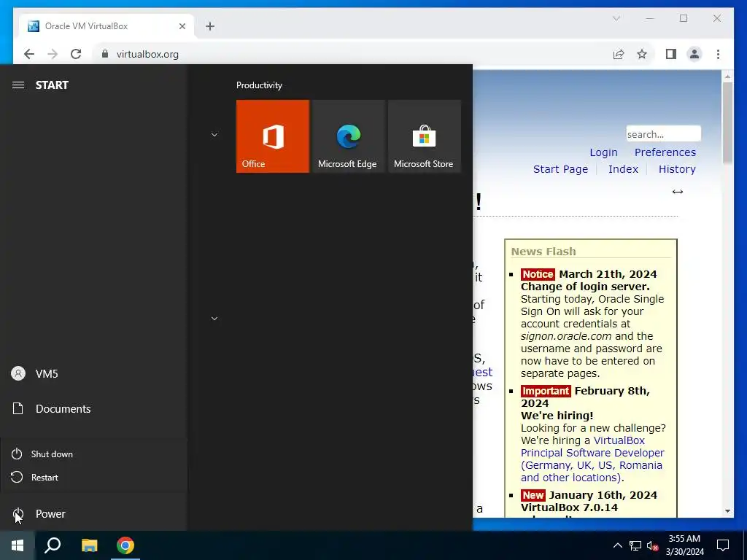Image resolution: width=747 pixels, height=560 pixels.
Task: Open the Microsoft Store tile
Action: [425, 136]
